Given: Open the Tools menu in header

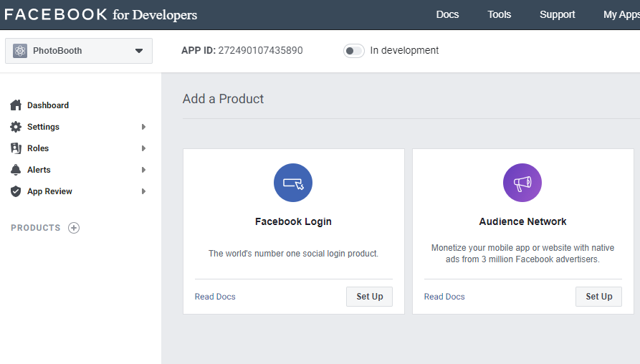Looking at the screenshot, I should point(500,14).
